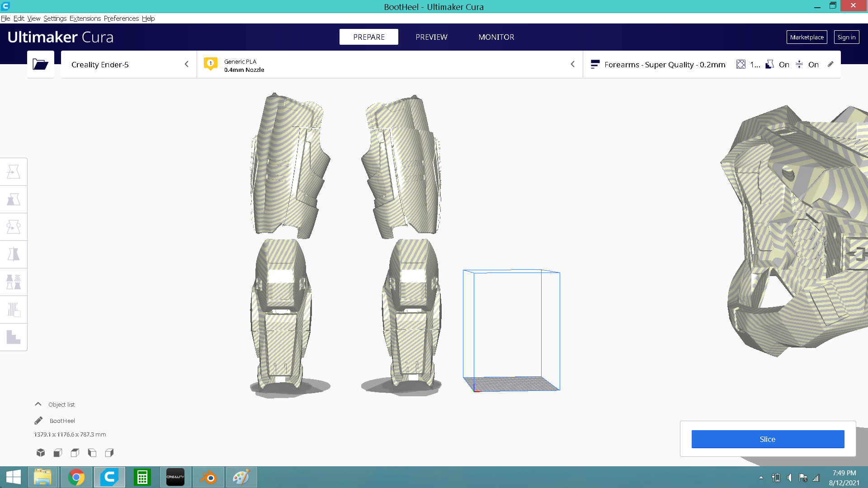Open the View menu
868x488 pixels.
34,19
